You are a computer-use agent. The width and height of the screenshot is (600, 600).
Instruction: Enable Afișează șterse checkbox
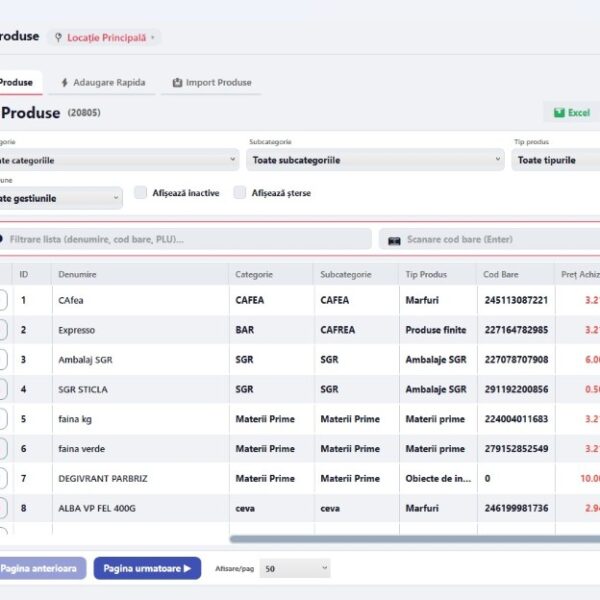pyautogui.click(x=240, y=192)
